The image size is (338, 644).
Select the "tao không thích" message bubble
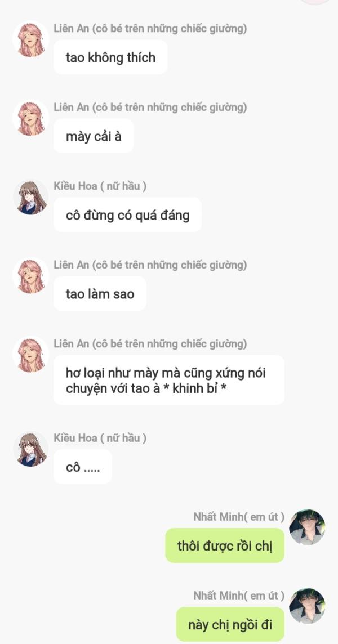[110, 57]
